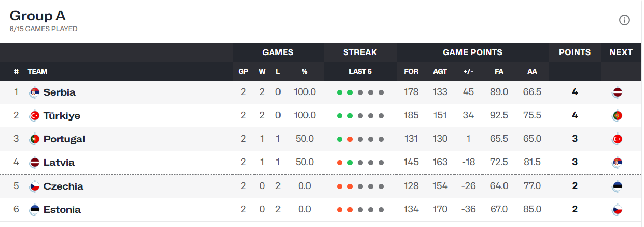This screenshot has height=227, width=644.
Task: Click Türkiye's flag icon in the team column
Action: tap(34, 115)
